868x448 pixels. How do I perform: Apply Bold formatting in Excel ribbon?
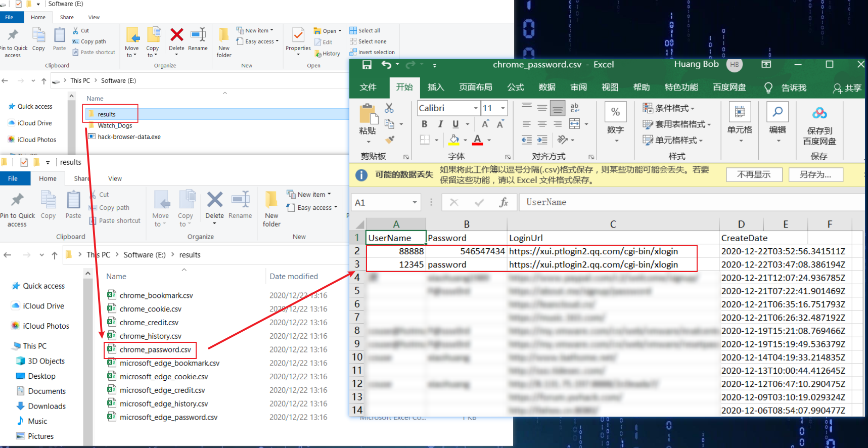(x=424, y=124)
